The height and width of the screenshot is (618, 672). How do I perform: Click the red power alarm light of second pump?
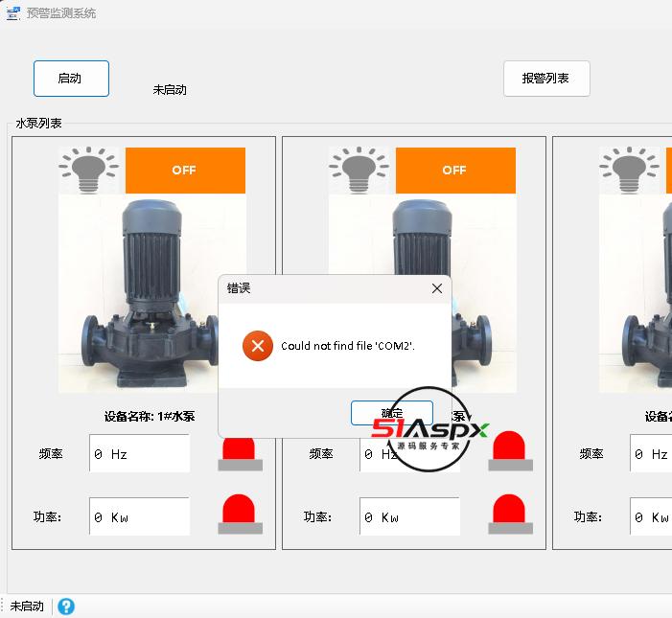[x=510, y=514]
